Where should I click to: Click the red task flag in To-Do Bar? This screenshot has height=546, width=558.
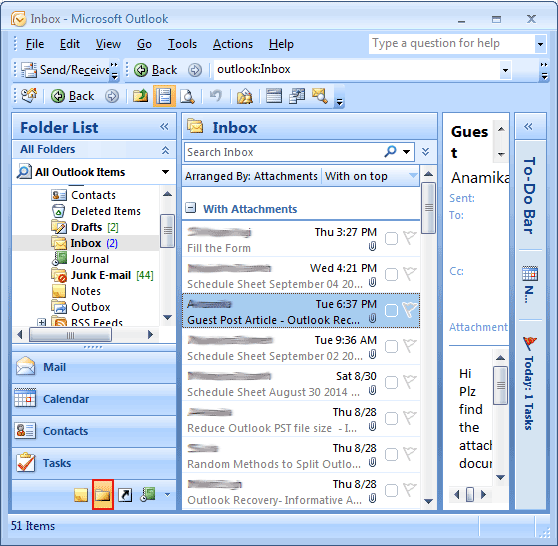click(x=530, y=344)
